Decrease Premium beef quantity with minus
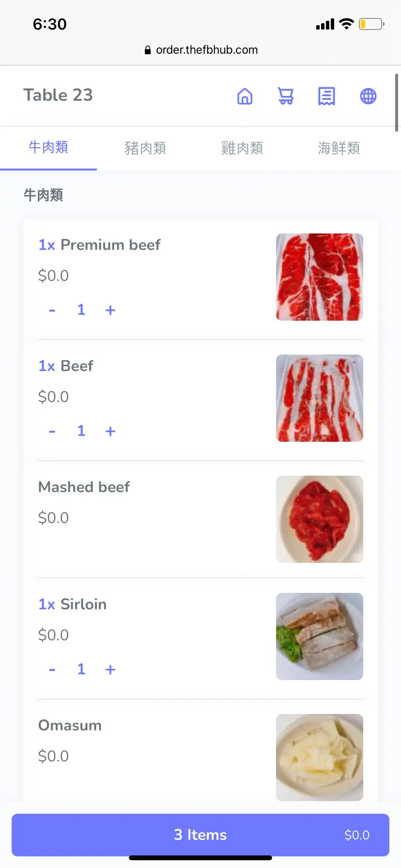Viewport: 401px width, 868px height. (x=52, y=310)
